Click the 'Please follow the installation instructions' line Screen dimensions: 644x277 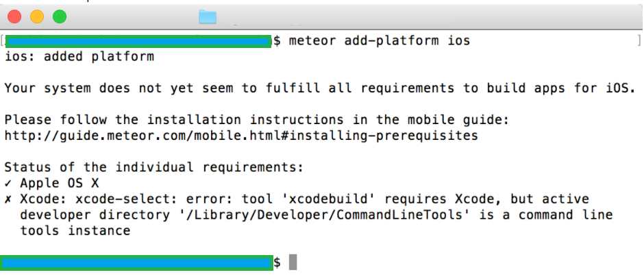pos(257,120)
